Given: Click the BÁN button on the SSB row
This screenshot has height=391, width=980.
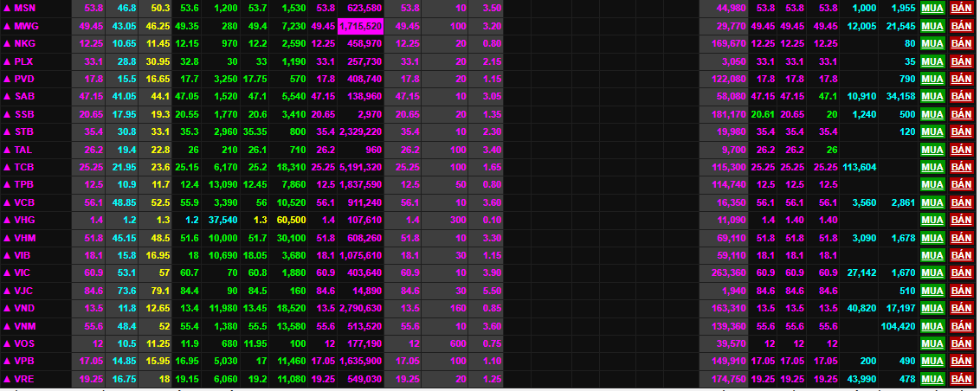Looking at the screenshot, I should point(961,114).
